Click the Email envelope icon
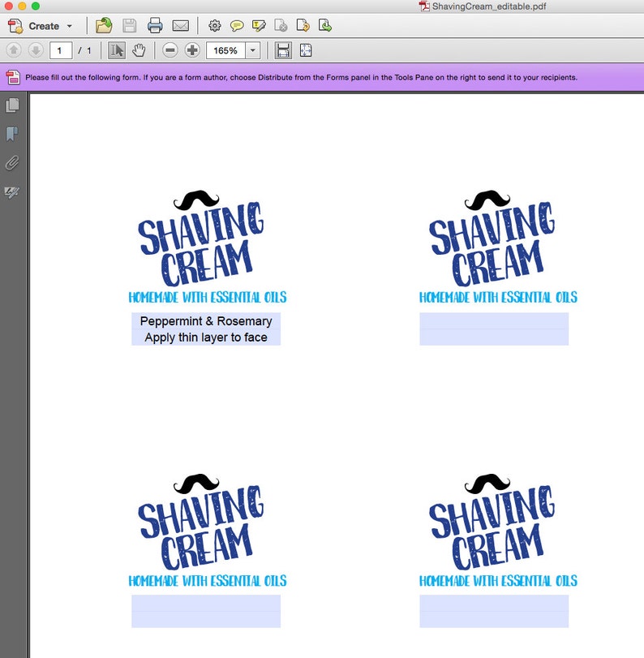 [x=180, y=26]
